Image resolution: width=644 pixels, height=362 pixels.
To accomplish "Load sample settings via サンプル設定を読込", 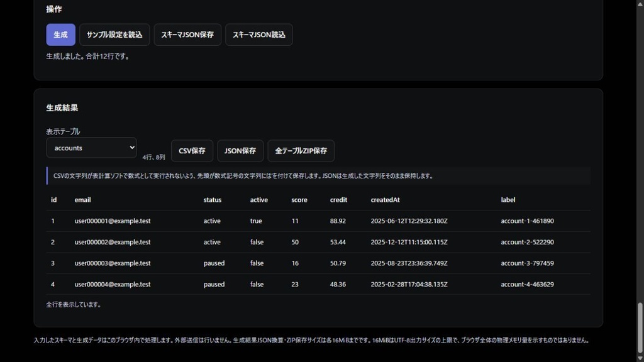I will pyautogui.click(x=114, y=35).
